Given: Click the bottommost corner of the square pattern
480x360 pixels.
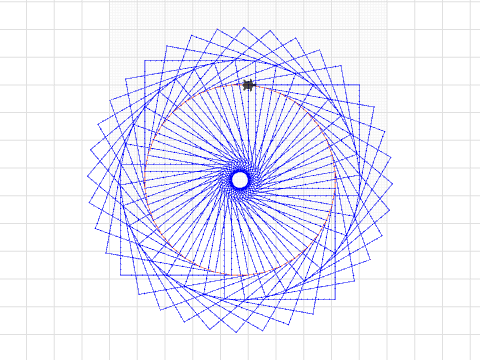Looking at the screenshot, I should coord(236,332).
